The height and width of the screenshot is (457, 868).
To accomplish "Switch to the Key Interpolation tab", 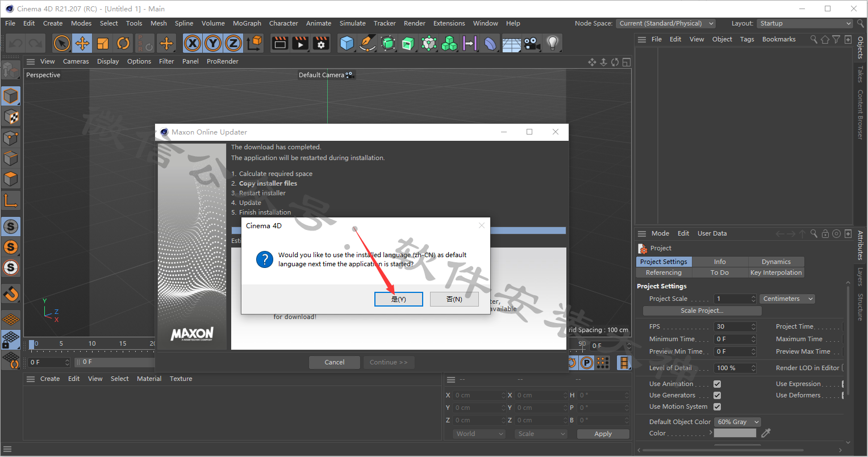I will 776,272.
